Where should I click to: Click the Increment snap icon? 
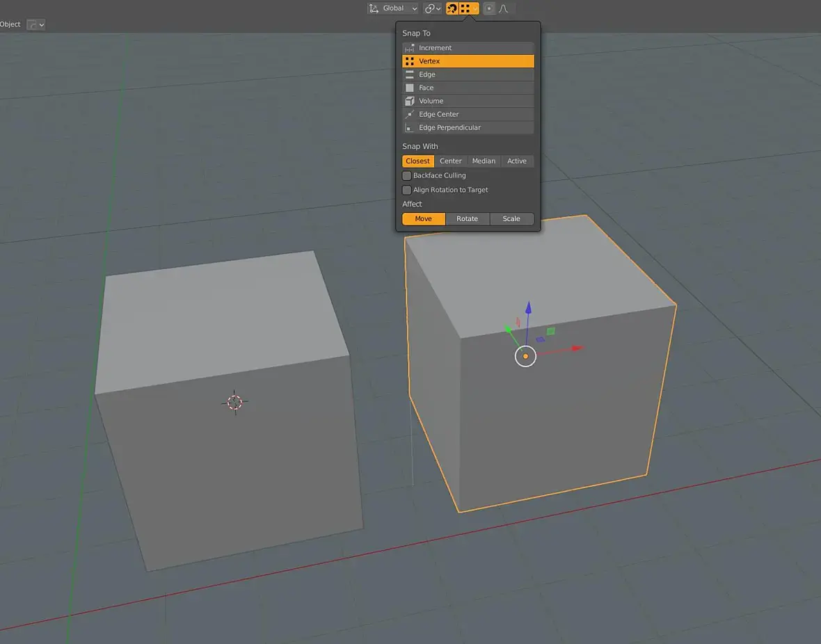coord(409,48)
